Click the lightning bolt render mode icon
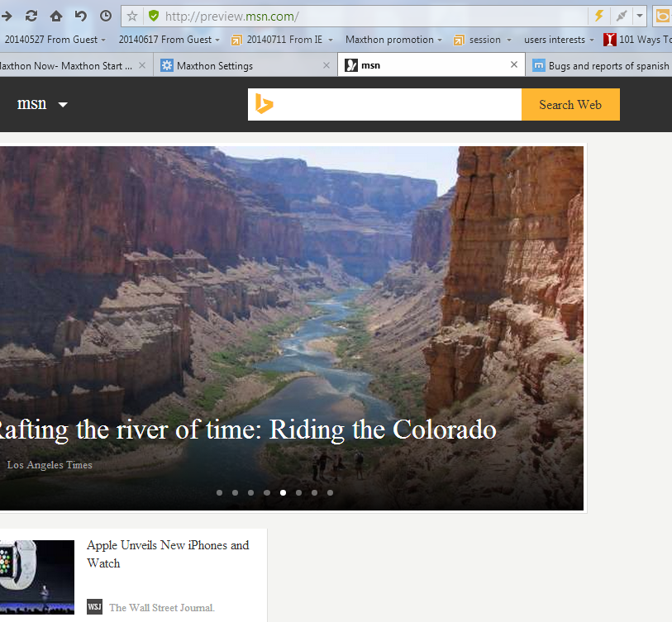The image size is (672, 622). [x=599, y=17]
